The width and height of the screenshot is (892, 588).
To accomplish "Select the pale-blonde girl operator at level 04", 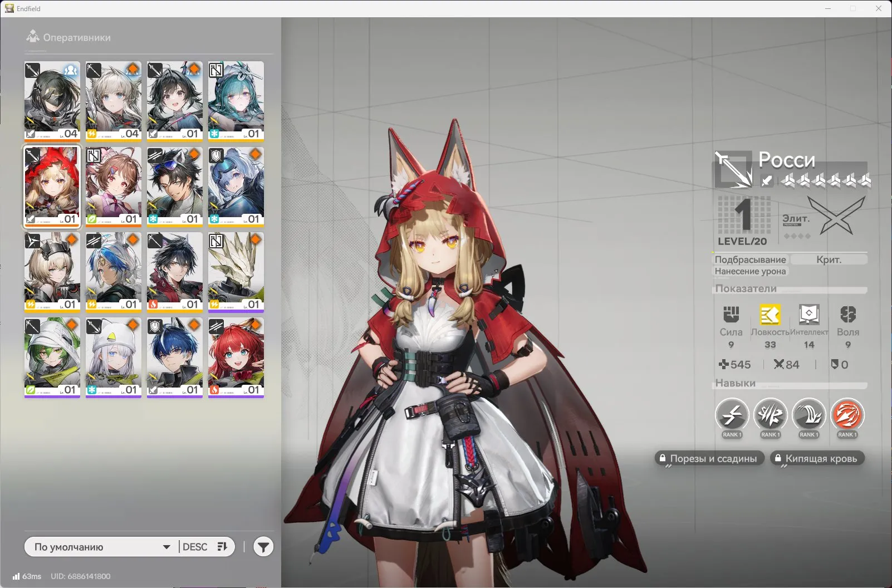I will 114,100.
